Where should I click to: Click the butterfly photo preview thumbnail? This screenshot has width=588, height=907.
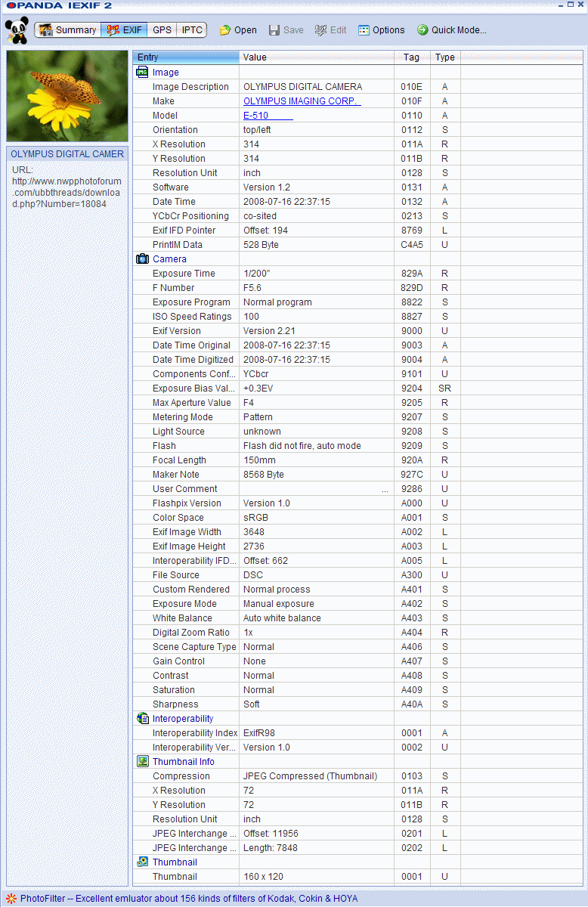(67, 96)
